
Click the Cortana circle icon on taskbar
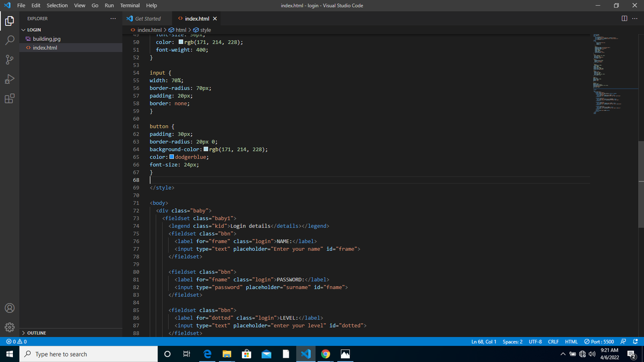click(x=167, y=354)
